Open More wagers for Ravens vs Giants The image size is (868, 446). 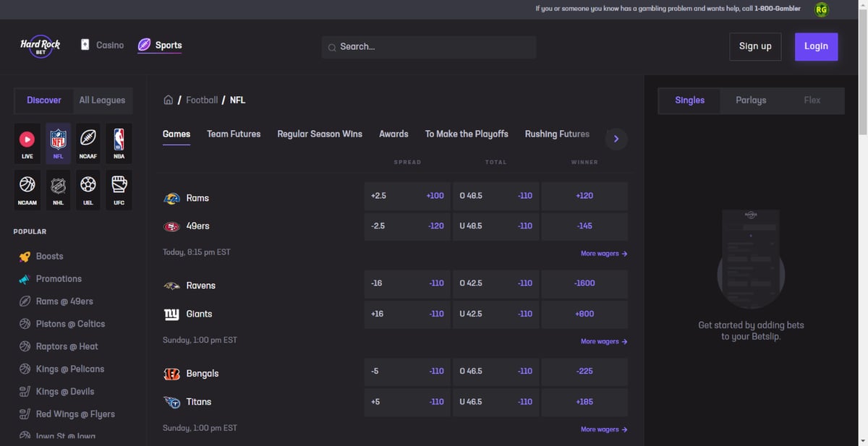click(x=604, y=341)
